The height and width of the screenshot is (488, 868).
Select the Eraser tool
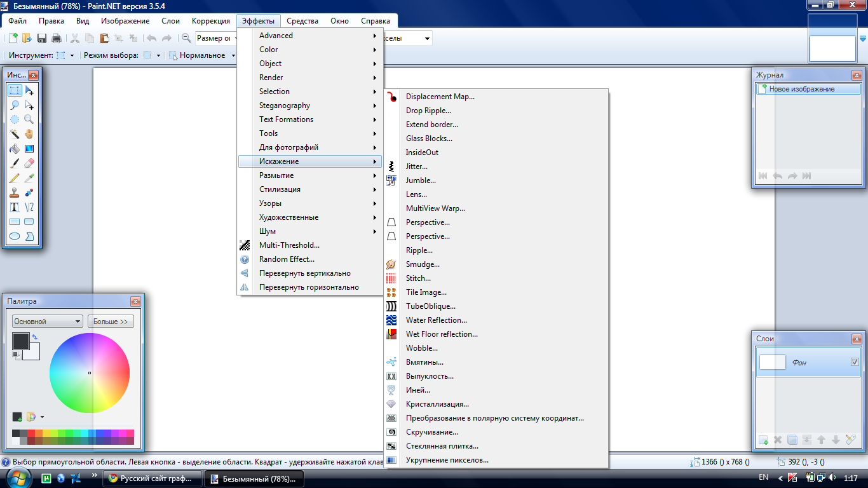tap(29, 163)
